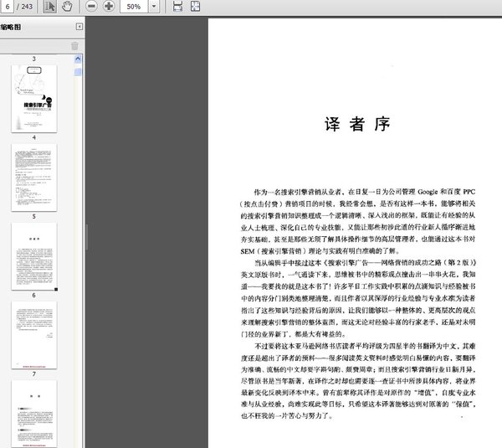Click thumbnail panel scroll up arrow
The height and width of the screenshot is (448, 502).
tap(78, 59)
